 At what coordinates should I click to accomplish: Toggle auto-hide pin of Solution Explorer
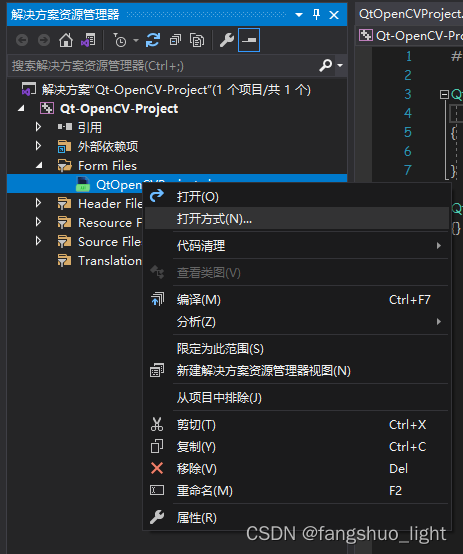pos(316,14)
